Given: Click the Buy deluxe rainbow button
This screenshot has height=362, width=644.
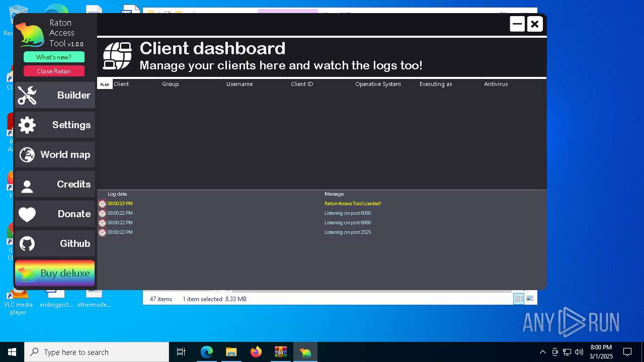Looking at the screenshot, I should tap(55, 273).
